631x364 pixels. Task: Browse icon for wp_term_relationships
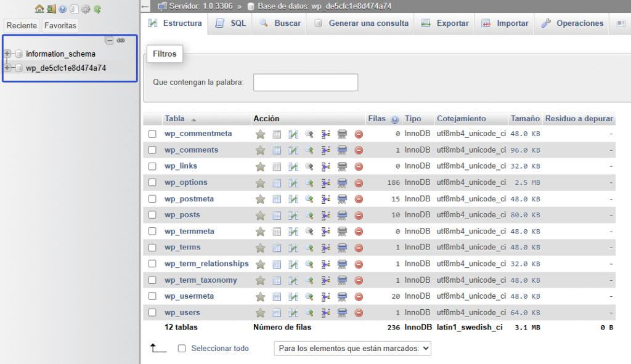277,264
